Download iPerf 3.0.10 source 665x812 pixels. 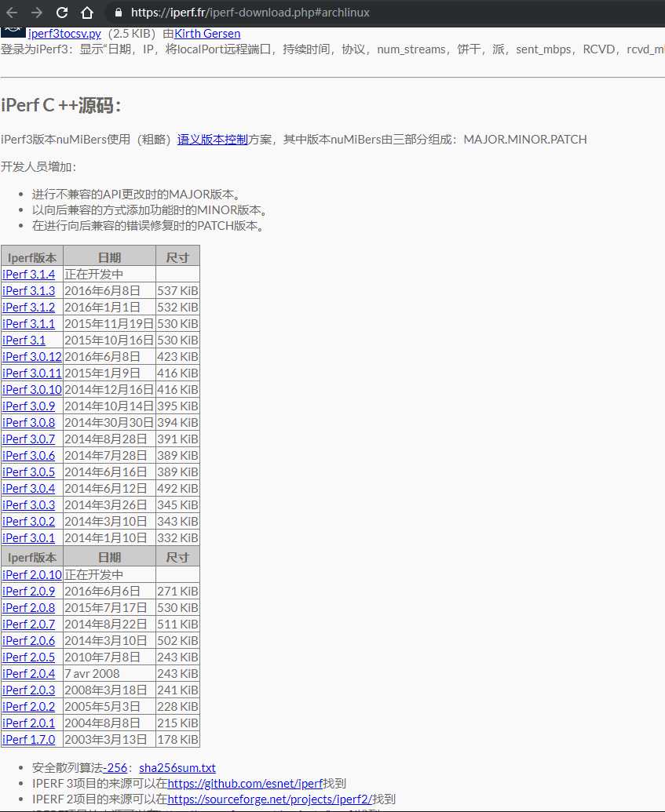pyautogui.click(x=31, y=390)
